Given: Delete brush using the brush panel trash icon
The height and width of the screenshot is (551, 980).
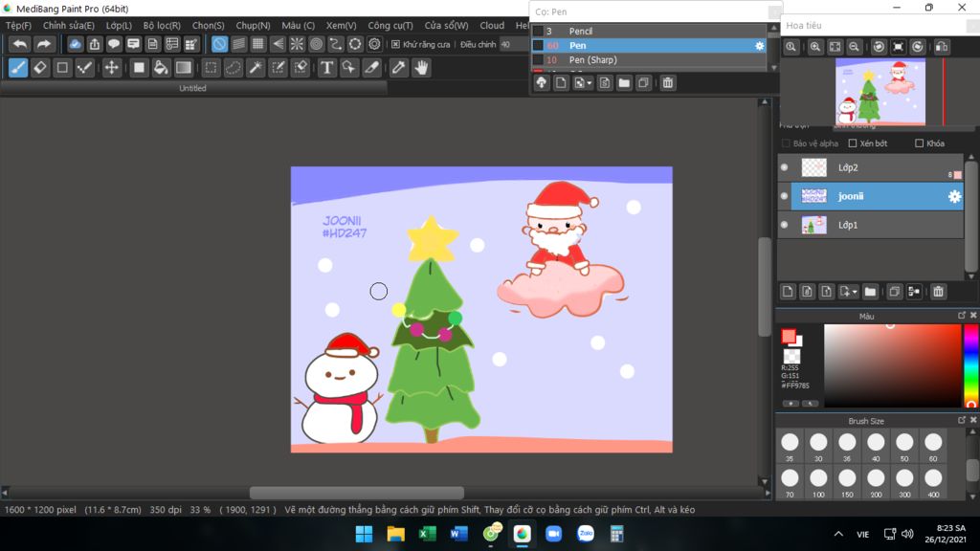Looking at the screenshot, I should pos(667,82).
